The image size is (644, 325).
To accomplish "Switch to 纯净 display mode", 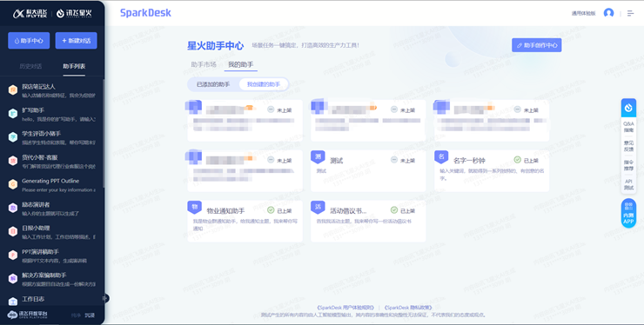I will 76,315.
